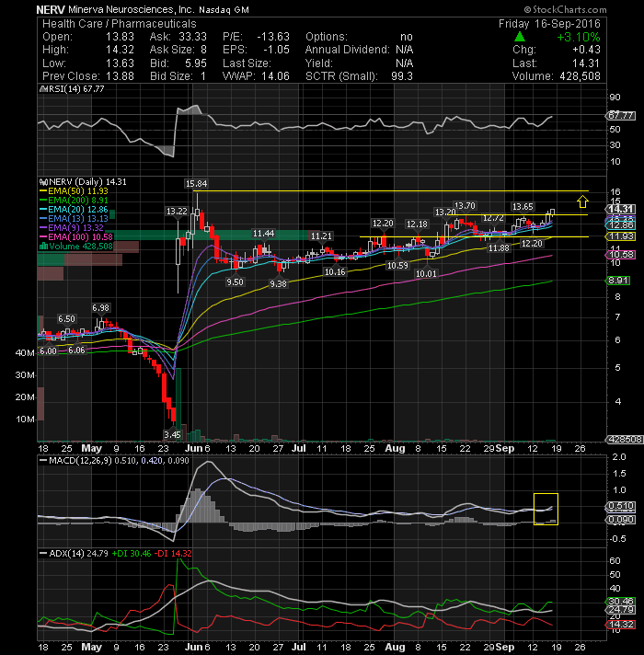Click the 'EMA(20) 12.86' legend entry
Image resolution: width=644 pixels, height=655 pixels.
click(77, 209)
